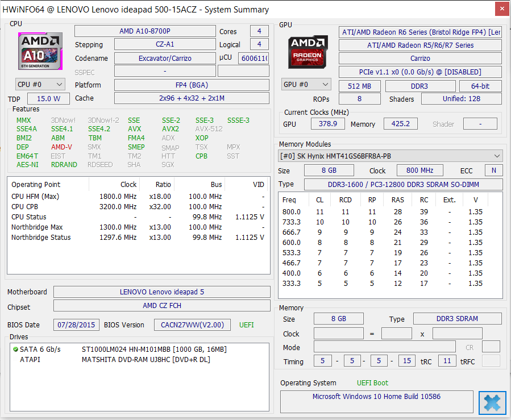Click the 733.3 frequency timing row

pyautogui.click(x=390, y=222)
